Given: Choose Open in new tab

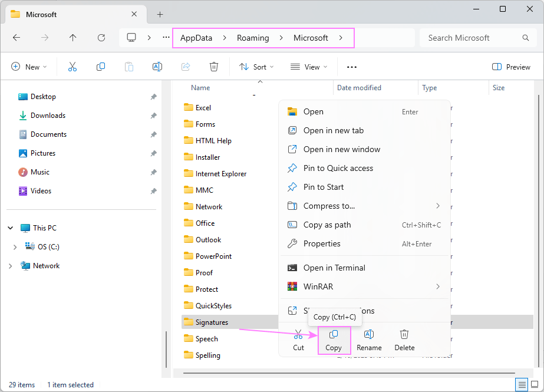Looking at the screenshot, I should pos(364,130).
